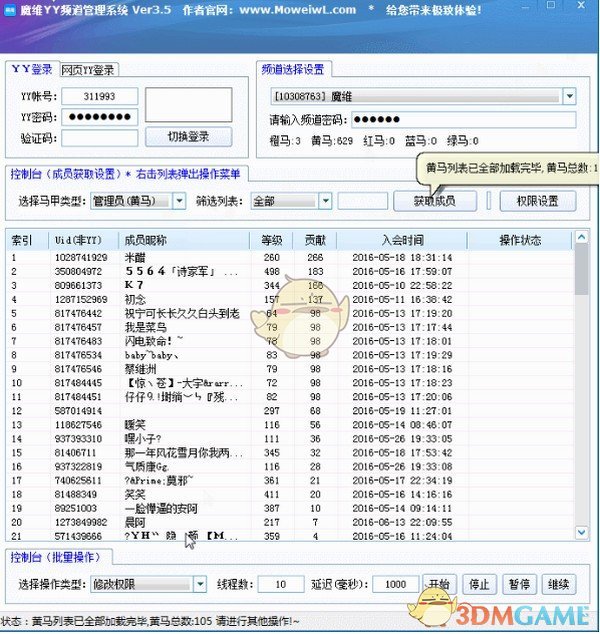Focus 延迟(毫秒) input field

coord(395,584)
